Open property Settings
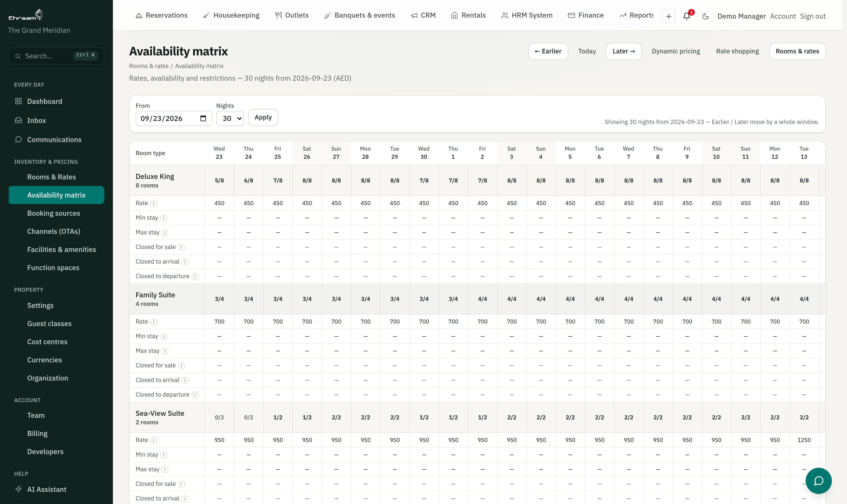The image size is (847, 504). [56, 305]
